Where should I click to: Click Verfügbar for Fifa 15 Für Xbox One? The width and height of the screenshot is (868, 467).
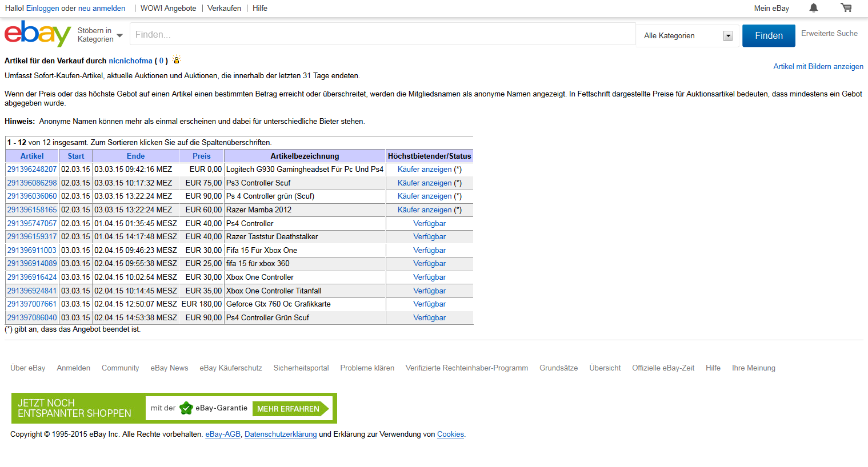(430, 250)
